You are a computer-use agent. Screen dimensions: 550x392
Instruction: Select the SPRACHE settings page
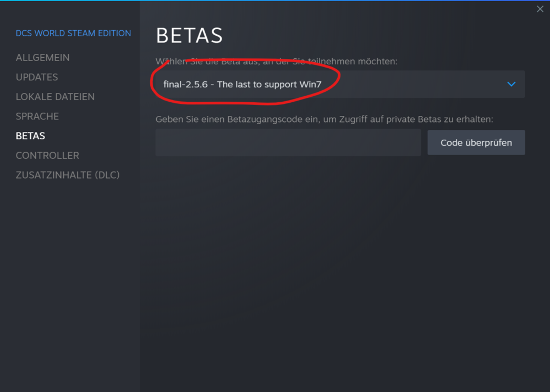pos(37,116)
